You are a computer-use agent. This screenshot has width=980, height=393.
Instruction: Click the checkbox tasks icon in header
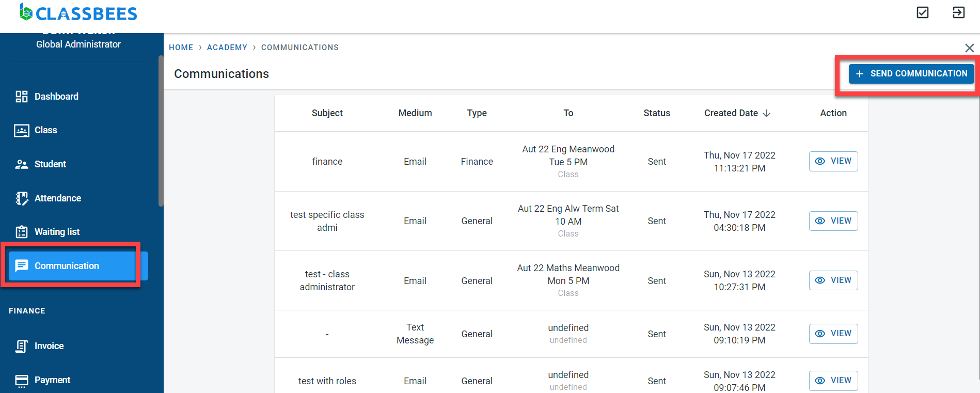923,12
